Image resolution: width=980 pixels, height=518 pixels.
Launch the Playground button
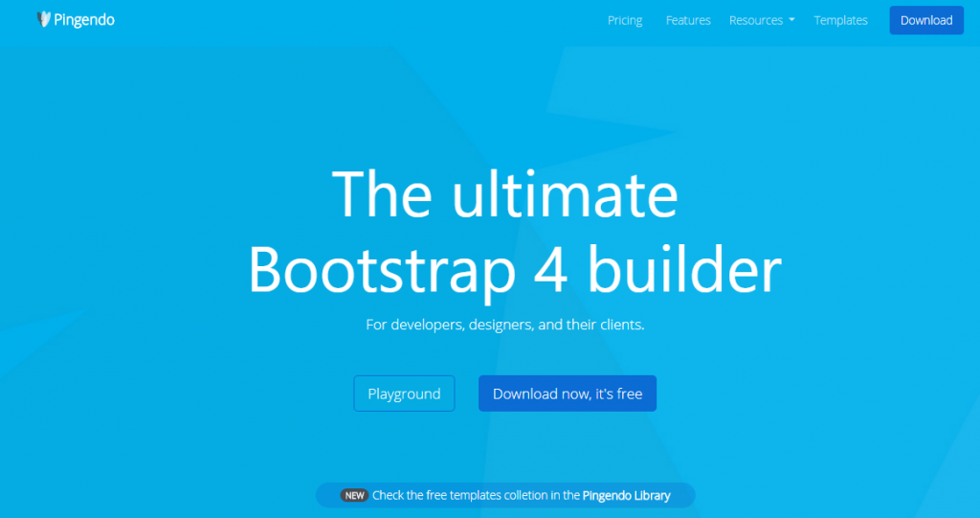(x=404, y=394)
